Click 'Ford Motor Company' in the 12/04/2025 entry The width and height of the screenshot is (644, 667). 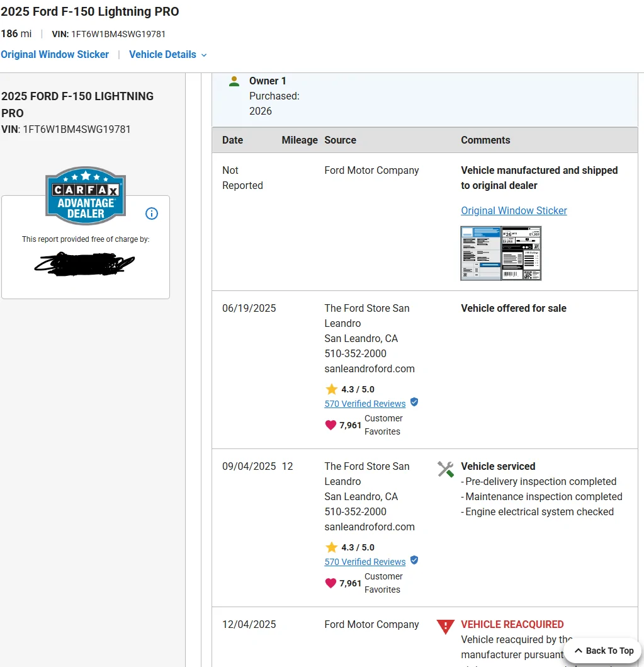(371, 624)
